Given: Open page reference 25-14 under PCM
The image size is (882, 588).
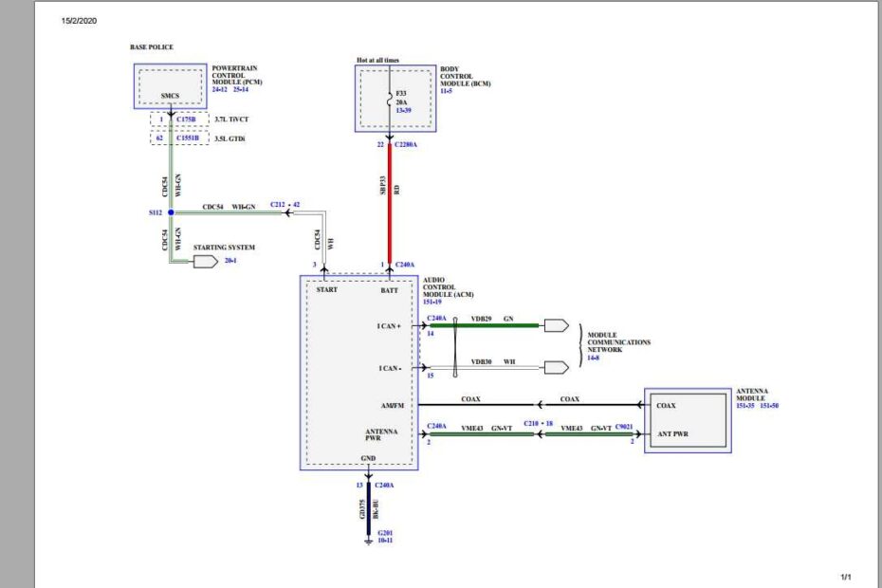Looking at the screenshot, I should click(238, 89).
